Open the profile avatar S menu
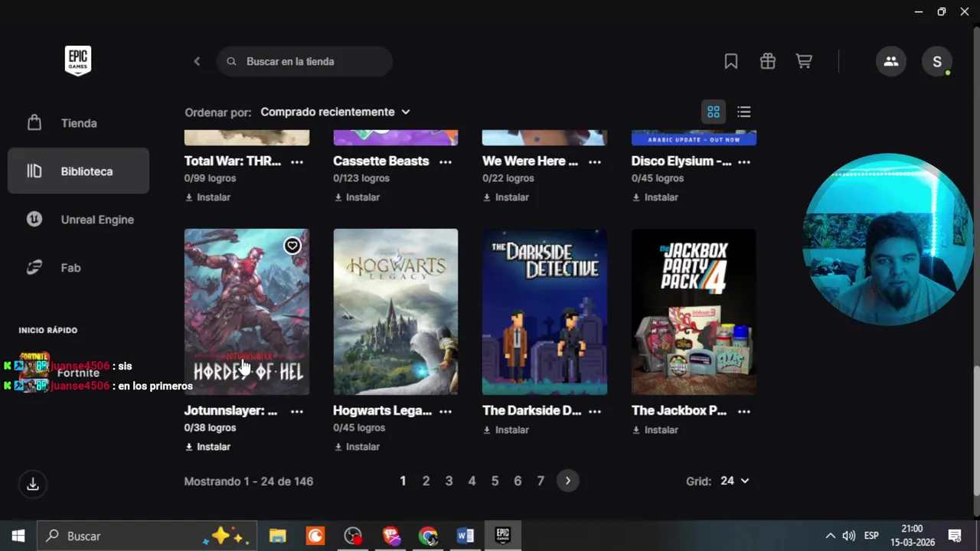This screenshot has width=980, height=551. point(937,61)
